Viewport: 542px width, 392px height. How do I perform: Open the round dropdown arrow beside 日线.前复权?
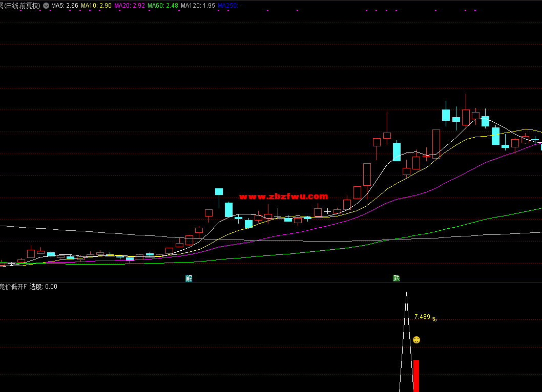tap(46, 6)
